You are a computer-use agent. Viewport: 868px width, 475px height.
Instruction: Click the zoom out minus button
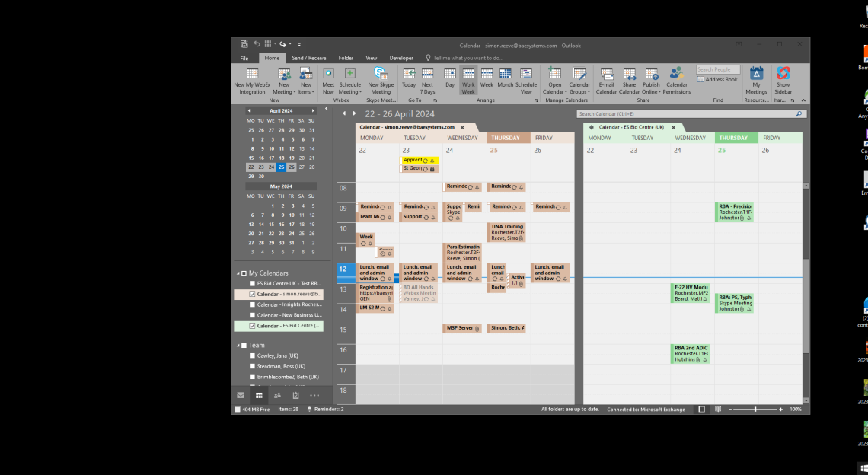(730, 410)
